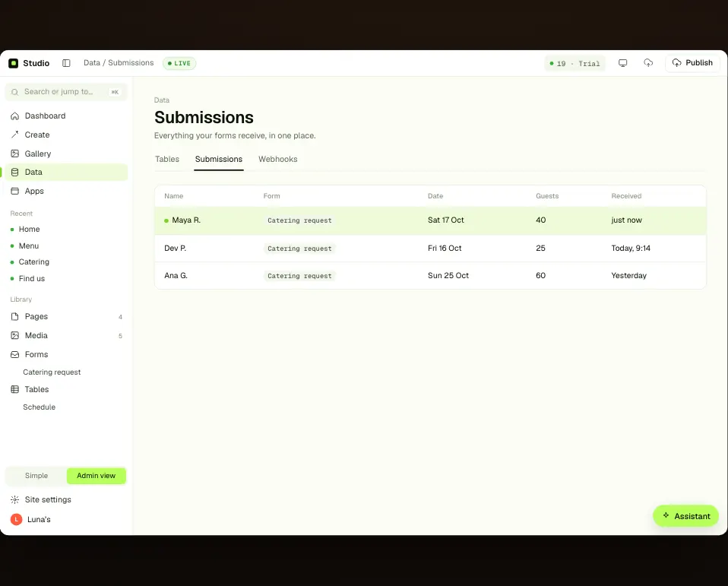Click the cloud upload icon
This screenshot has width=728, height=586.
pyautogui.click(x=648, y=63)
